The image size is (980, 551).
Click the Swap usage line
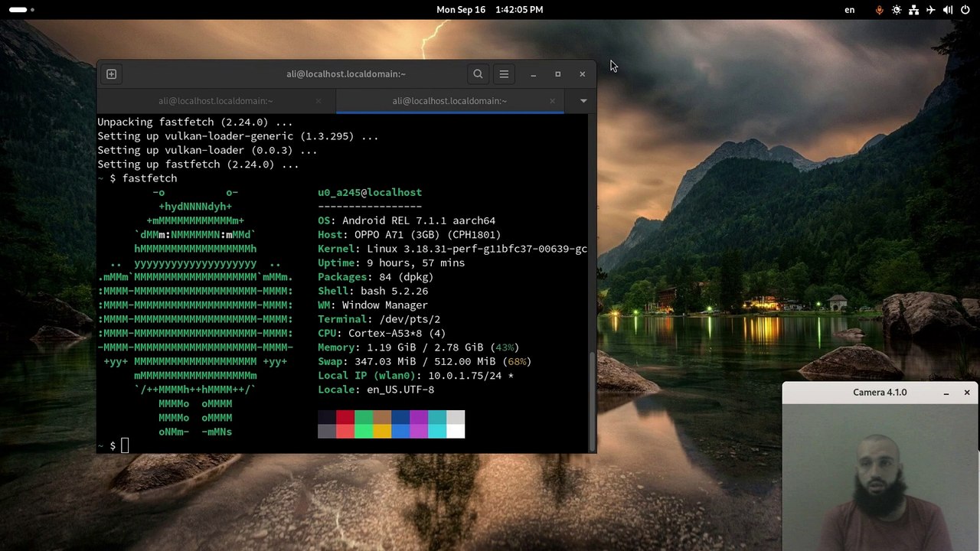[425, 361]
